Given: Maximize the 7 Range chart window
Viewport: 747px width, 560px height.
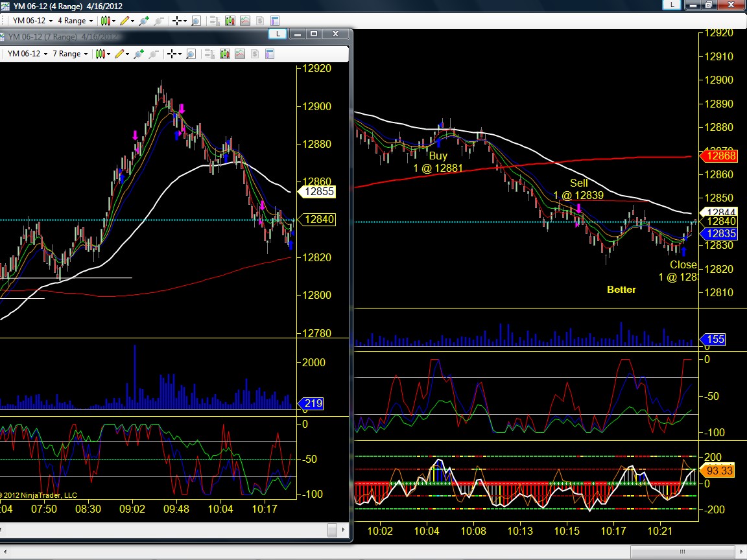Looking at the screenshot, I should click(313, 34).
